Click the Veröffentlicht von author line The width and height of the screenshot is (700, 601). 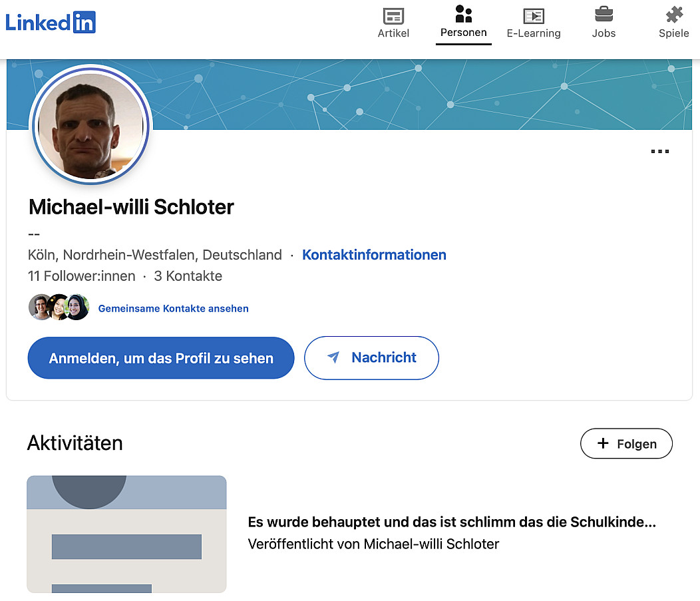coord(373,544)
